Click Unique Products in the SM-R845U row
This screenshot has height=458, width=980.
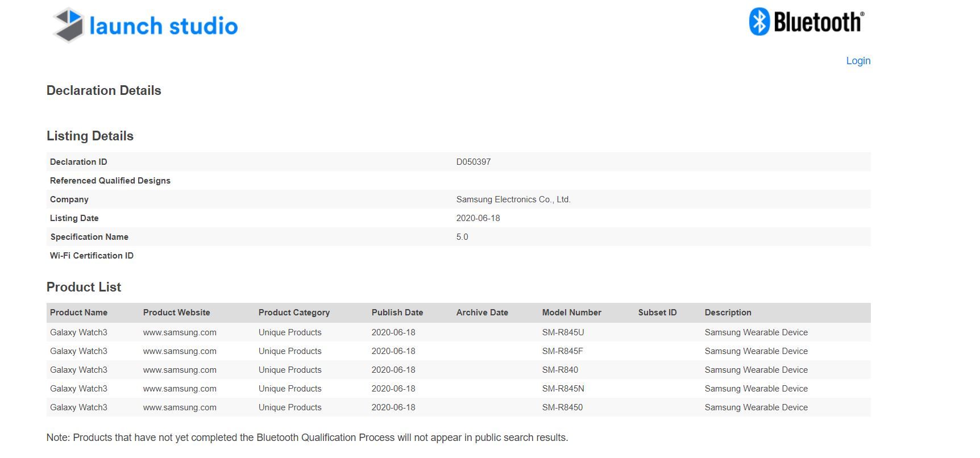click(290, 332)
